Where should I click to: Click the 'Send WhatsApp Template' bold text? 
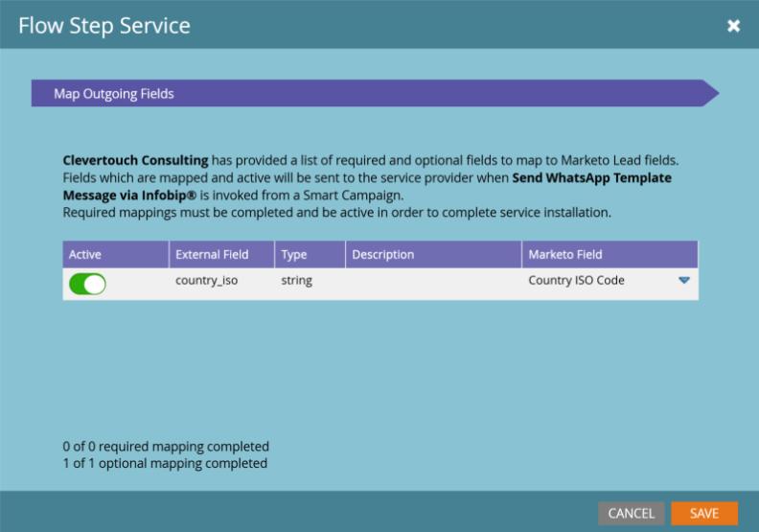pos(592,177)
